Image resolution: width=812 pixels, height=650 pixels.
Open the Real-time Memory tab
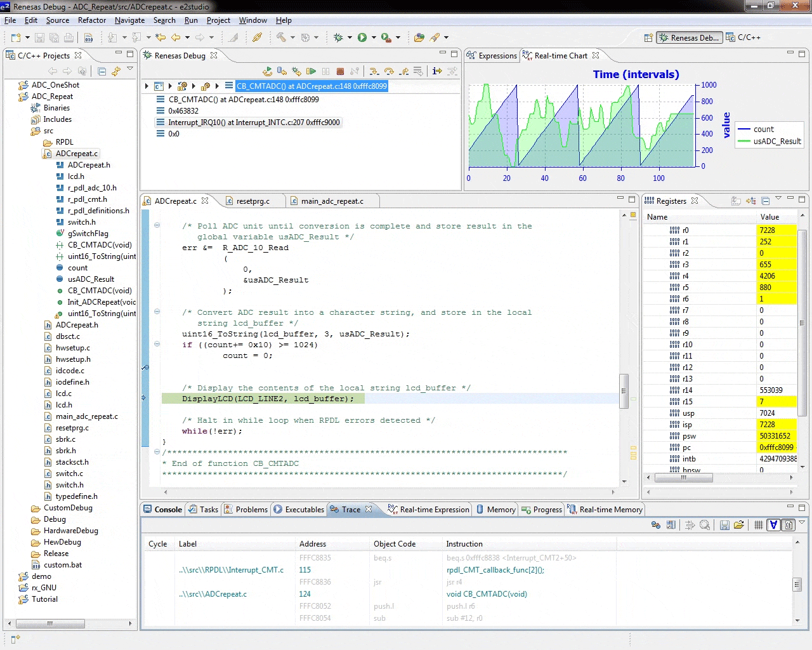pyautogui.click(x=605, y=510)
